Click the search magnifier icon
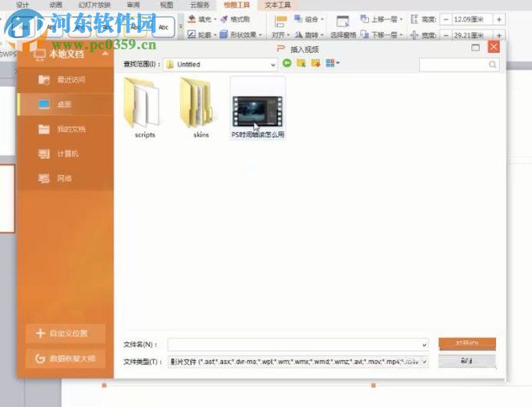 [x=492, y=65]
